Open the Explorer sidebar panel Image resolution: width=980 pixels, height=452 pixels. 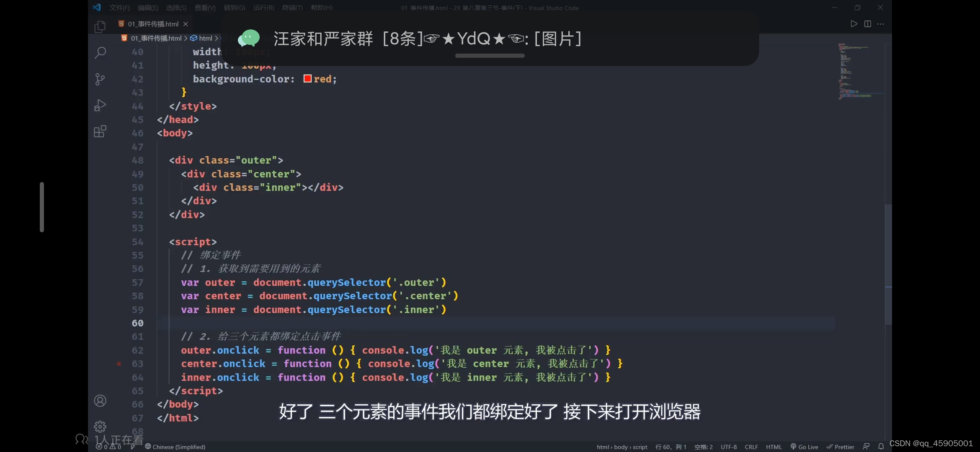100,26
